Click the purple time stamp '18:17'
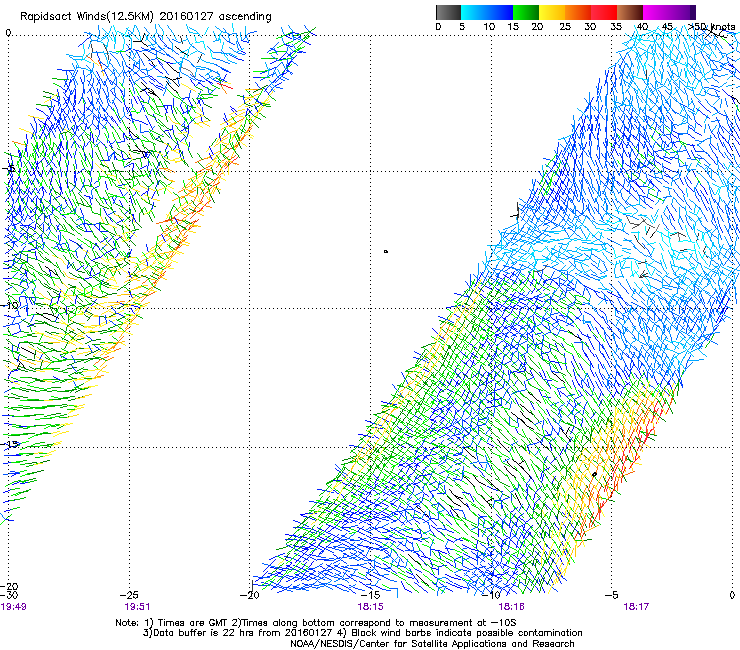Image resolution: width=740 pixels, height=650 pixels. point(636,606)
